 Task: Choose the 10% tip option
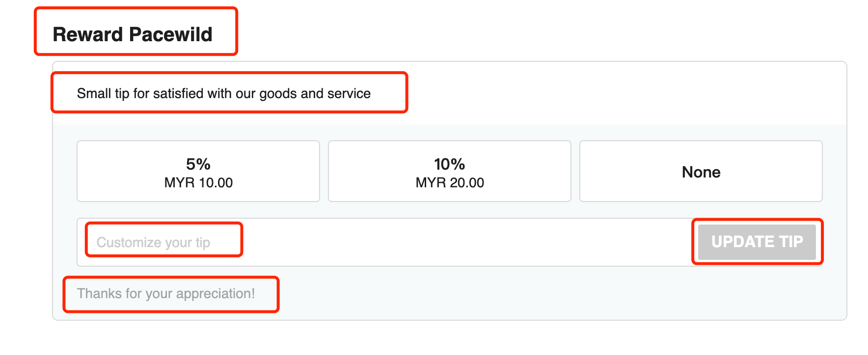(x=450, y=171)
